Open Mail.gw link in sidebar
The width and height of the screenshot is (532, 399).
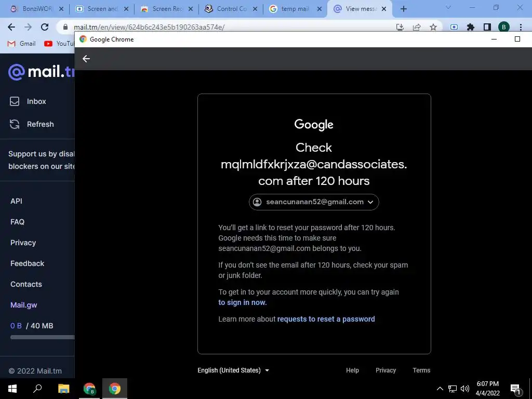point(24,304)
